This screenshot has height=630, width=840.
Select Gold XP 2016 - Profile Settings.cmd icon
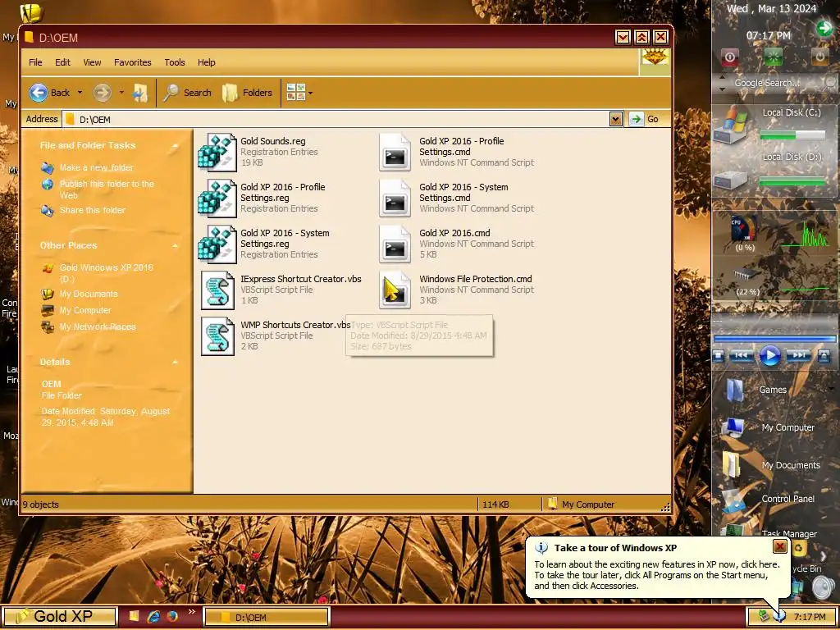point(395,153)
